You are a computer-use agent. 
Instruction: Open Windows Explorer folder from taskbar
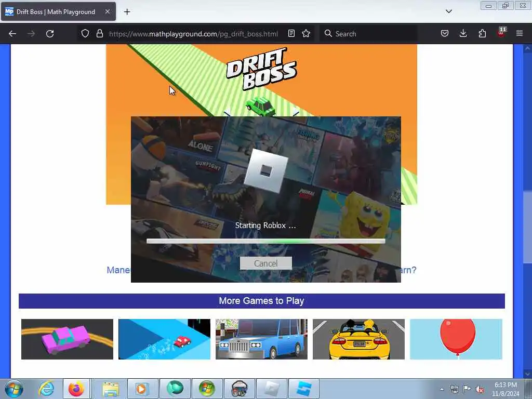[111, 389]
